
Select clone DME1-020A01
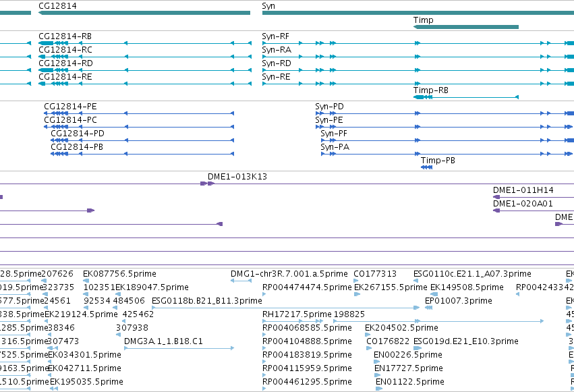[x=523, y=204]
